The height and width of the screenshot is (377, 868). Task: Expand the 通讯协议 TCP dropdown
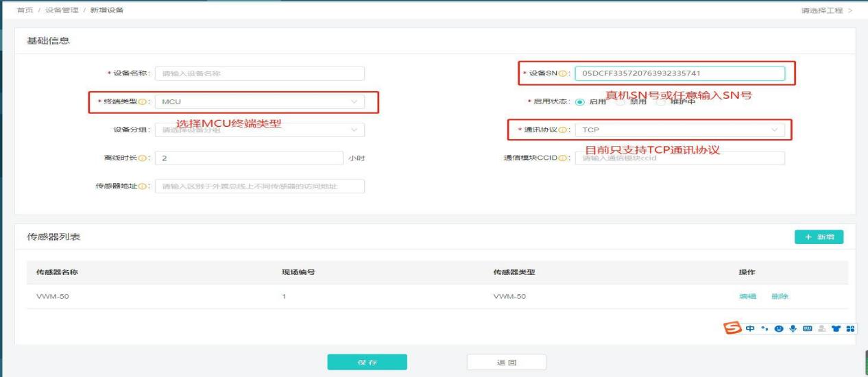tap(679, 130)
